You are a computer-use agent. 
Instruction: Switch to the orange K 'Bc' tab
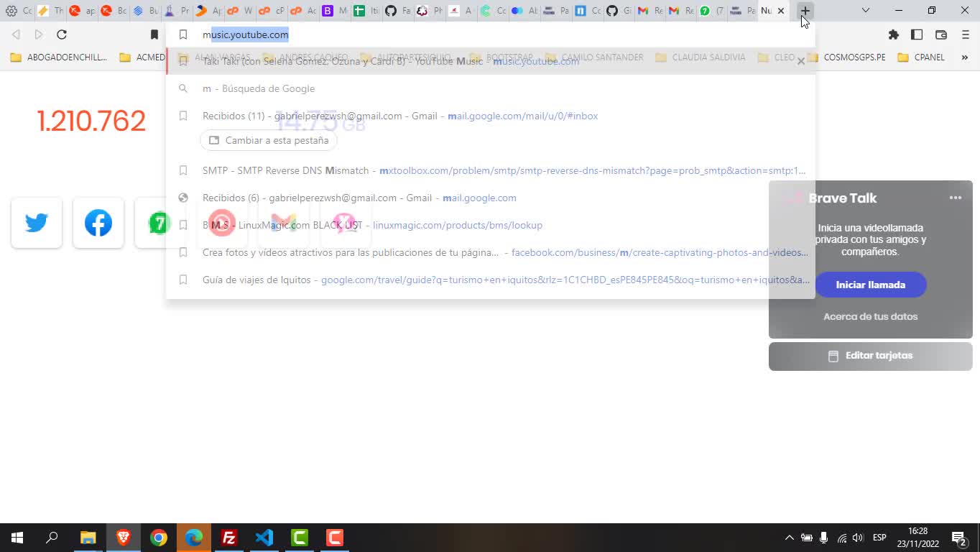click(114, 11)
